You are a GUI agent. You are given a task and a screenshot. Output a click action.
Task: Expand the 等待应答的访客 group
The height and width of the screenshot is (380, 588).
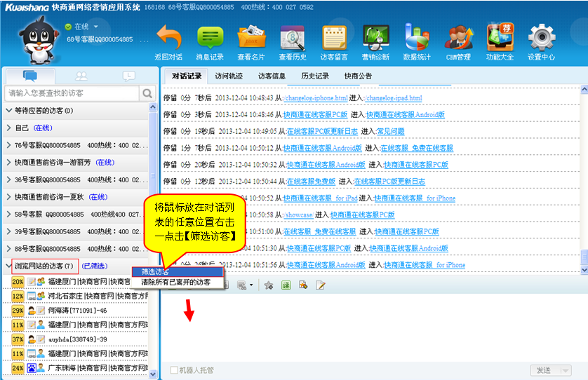point(9,110)
